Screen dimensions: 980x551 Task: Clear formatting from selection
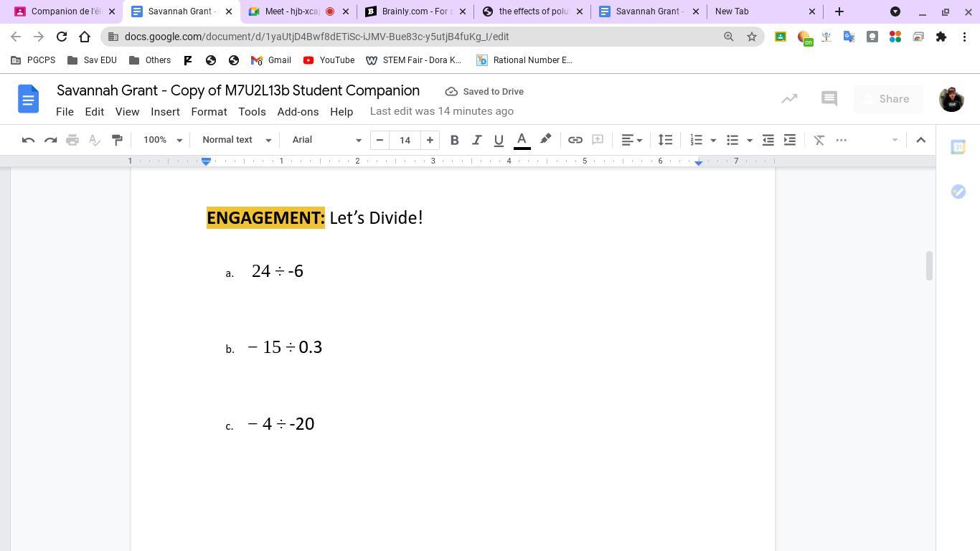(x=819, y=140)
